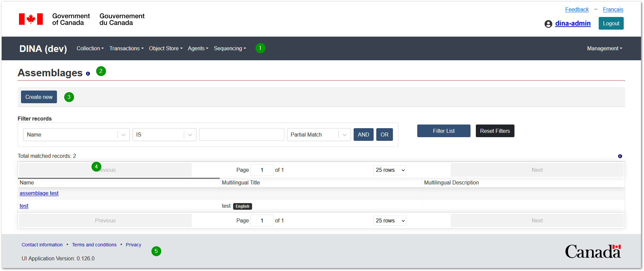Click the info icon above table right

click(x=620, y=156)
